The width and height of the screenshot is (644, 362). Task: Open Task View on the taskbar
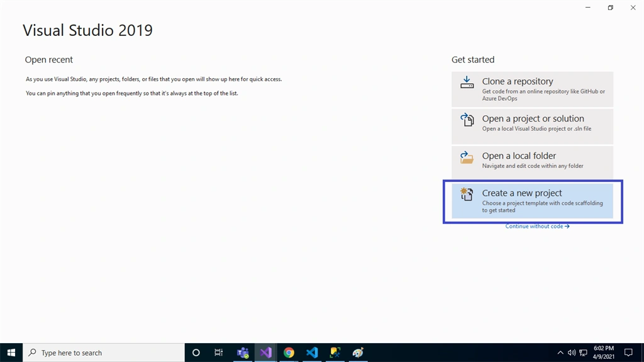pyautogui.click(x=218, y=353)
